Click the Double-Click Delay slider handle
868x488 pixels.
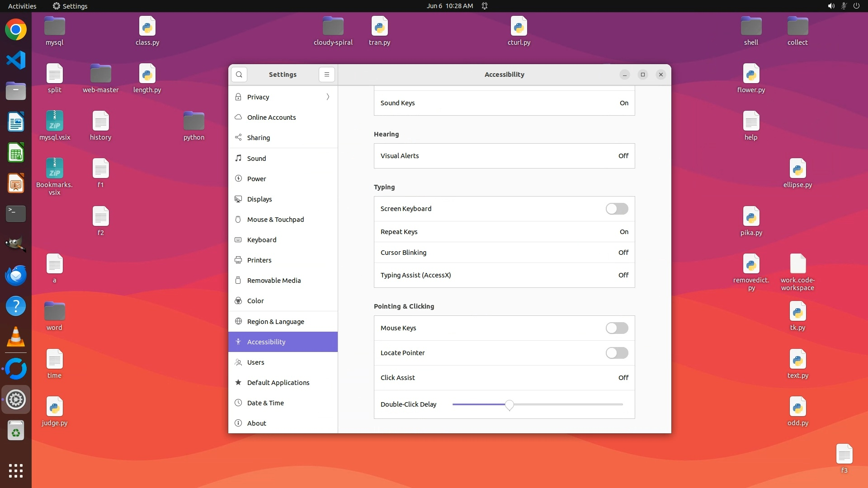pos(509,405)
